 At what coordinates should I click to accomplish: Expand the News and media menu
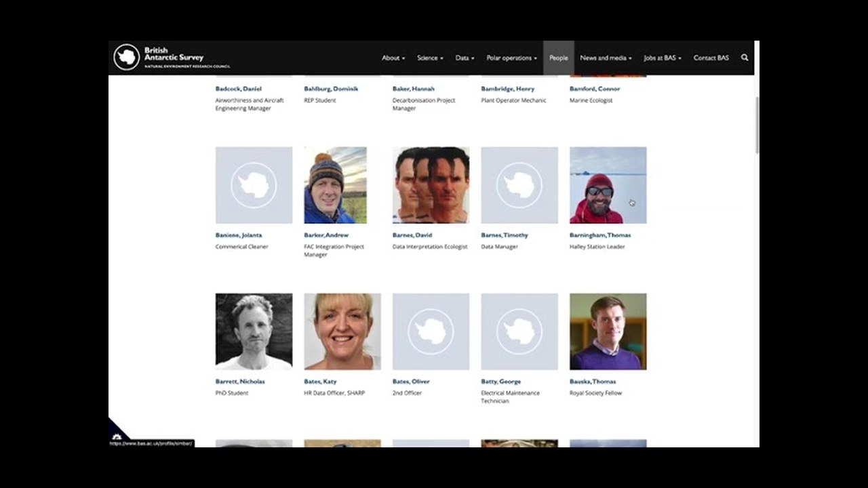[606, 58]
